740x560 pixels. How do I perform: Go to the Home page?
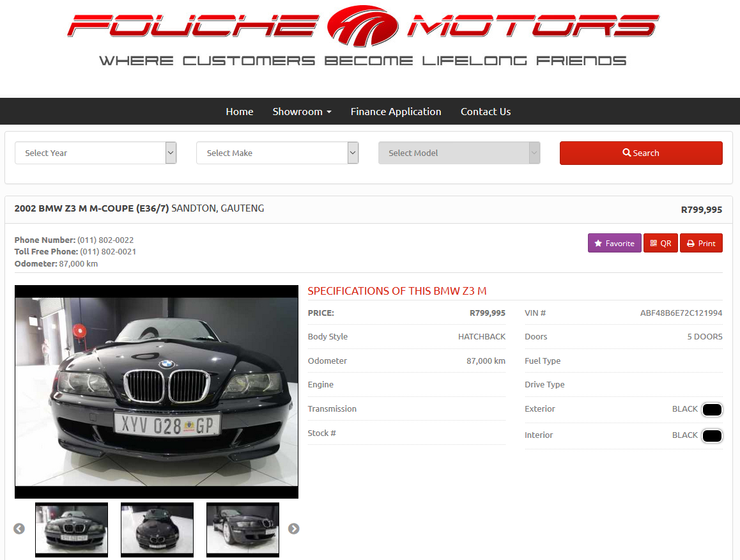pos(239,111)
